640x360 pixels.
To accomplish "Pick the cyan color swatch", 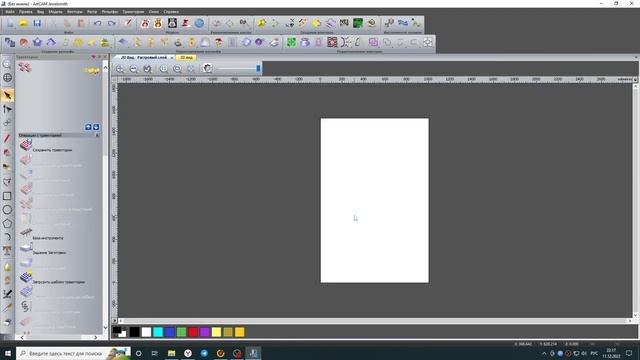I will [158, 332].
